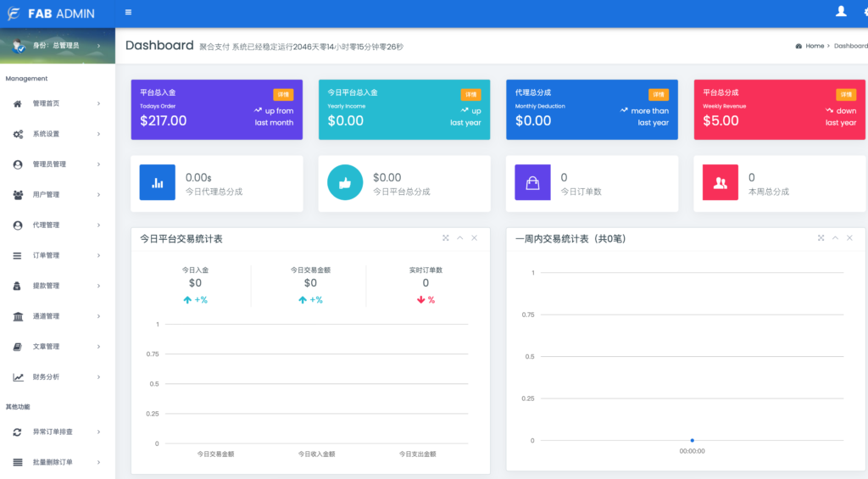Expand the 提款管理 chevron
This screenshot has height=479, width=868.
coord(98,287)
